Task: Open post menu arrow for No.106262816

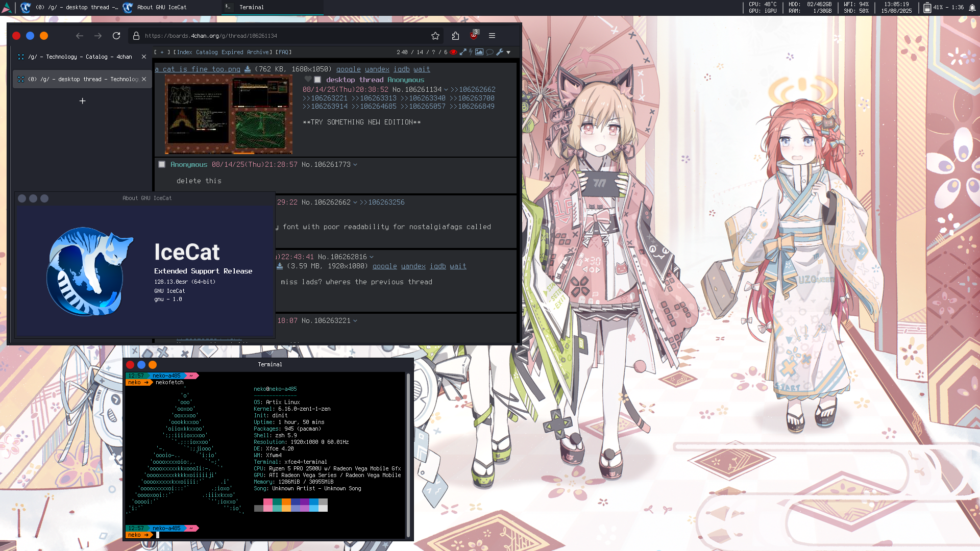Action: click(x=372, y=257)
